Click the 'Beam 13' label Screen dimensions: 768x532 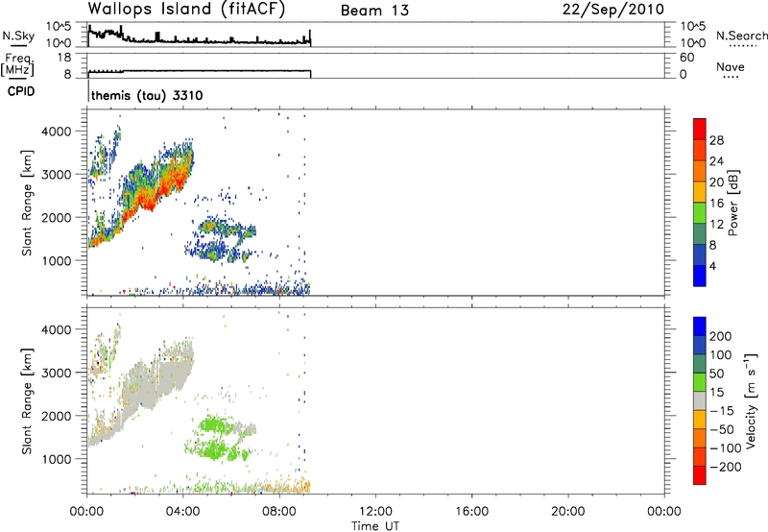(x=374, y=11)
